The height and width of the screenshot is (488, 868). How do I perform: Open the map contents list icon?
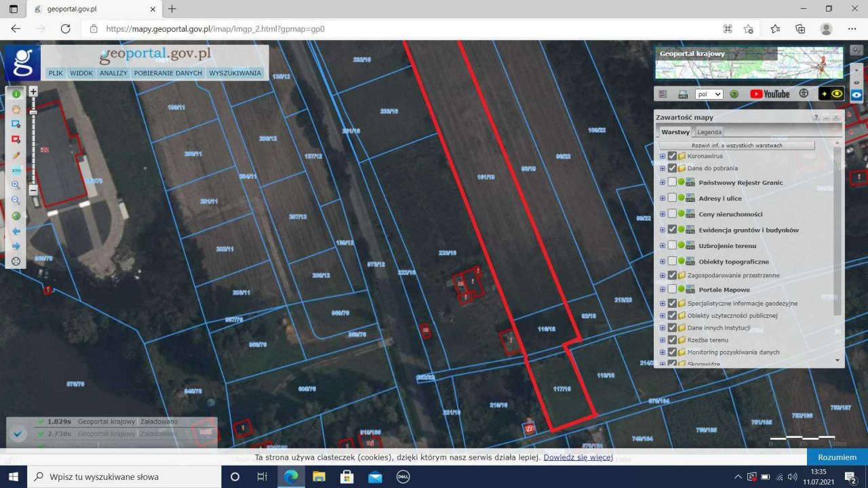(x=663, y=94)
